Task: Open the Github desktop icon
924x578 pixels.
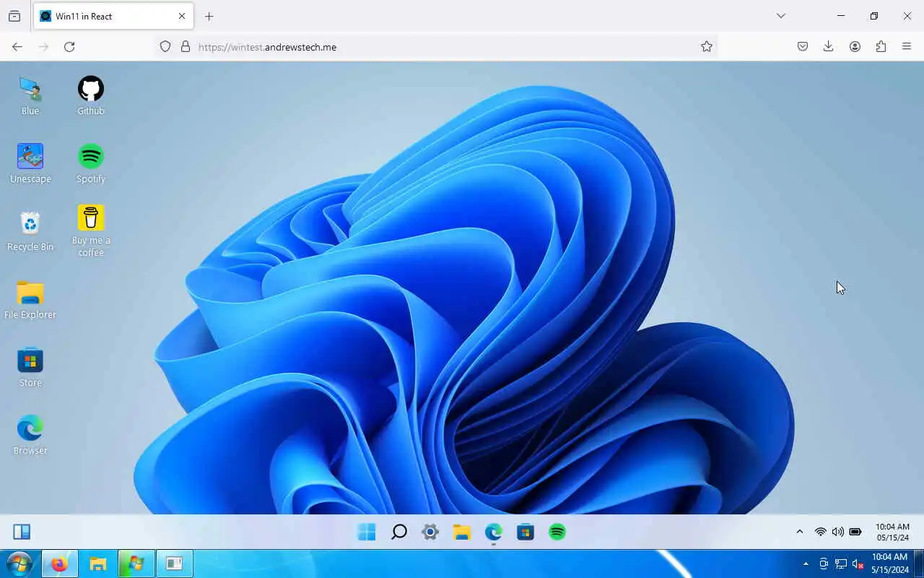Action: tap(91, 95)
